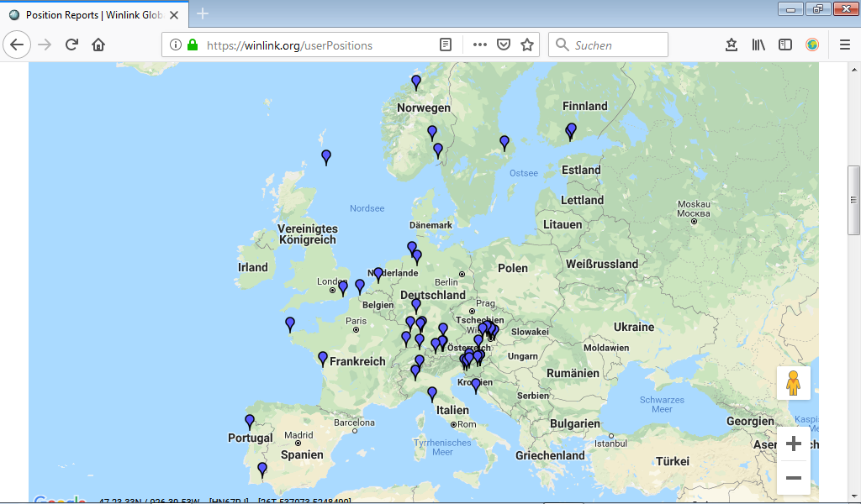The height and width of the screenshot is (504, 861).
Task: Click the marker in Sweden near Ostsee
Action: 504,143
